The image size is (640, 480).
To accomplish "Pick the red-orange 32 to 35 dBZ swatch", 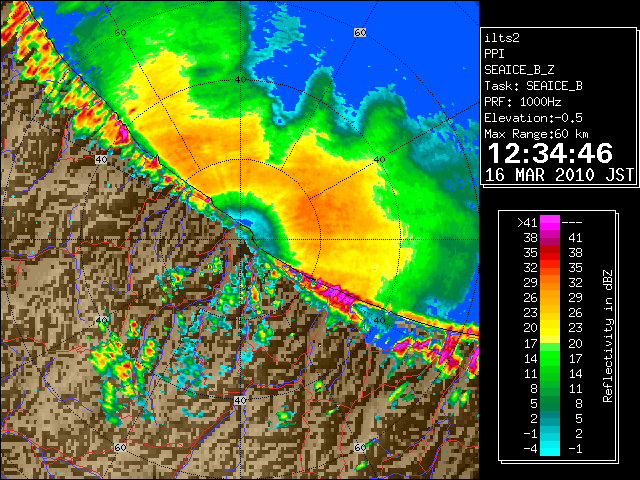I will click(x=550, y=268).
